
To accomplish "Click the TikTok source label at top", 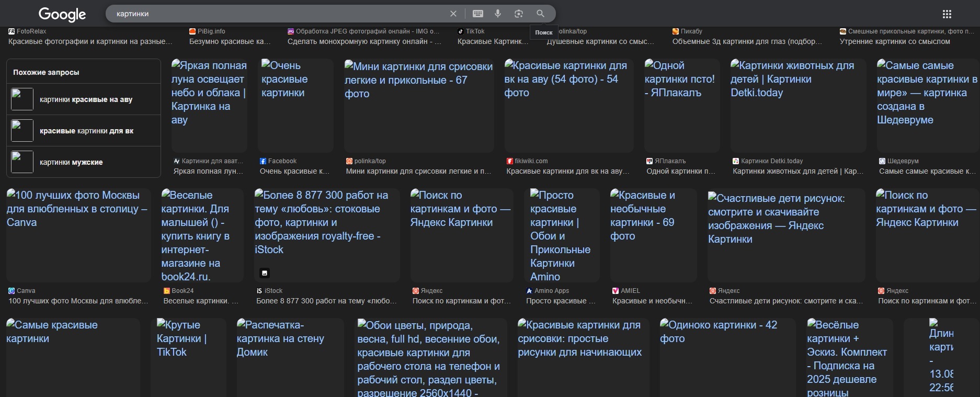I will (x=475, y=31).
